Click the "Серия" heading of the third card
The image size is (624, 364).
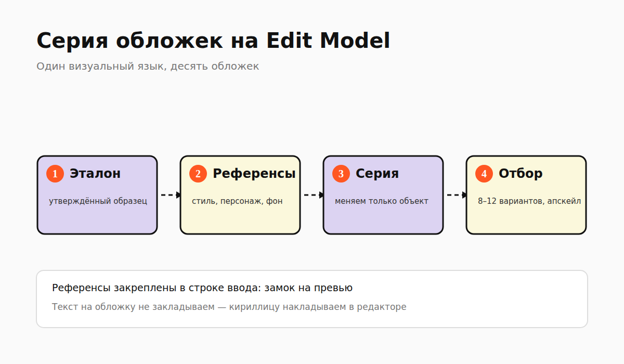(378, 174)
